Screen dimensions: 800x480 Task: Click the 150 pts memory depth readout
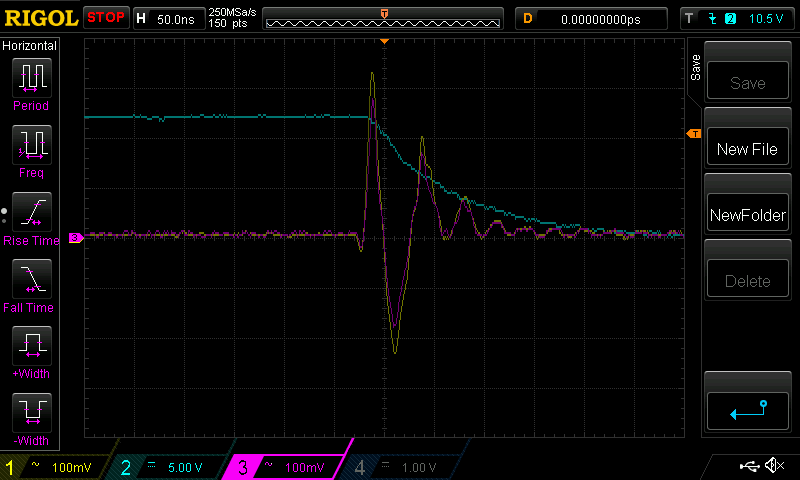pos(228,23)
